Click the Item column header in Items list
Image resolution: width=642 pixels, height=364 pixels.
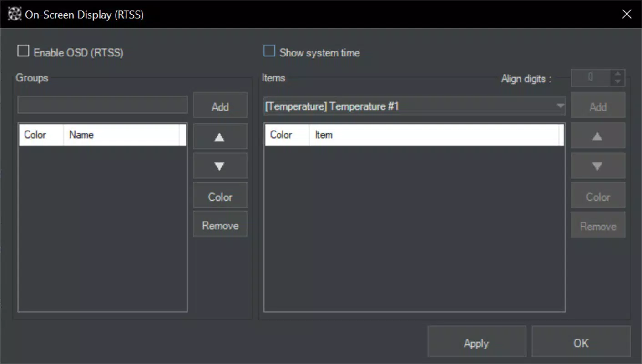coord(434,135)
